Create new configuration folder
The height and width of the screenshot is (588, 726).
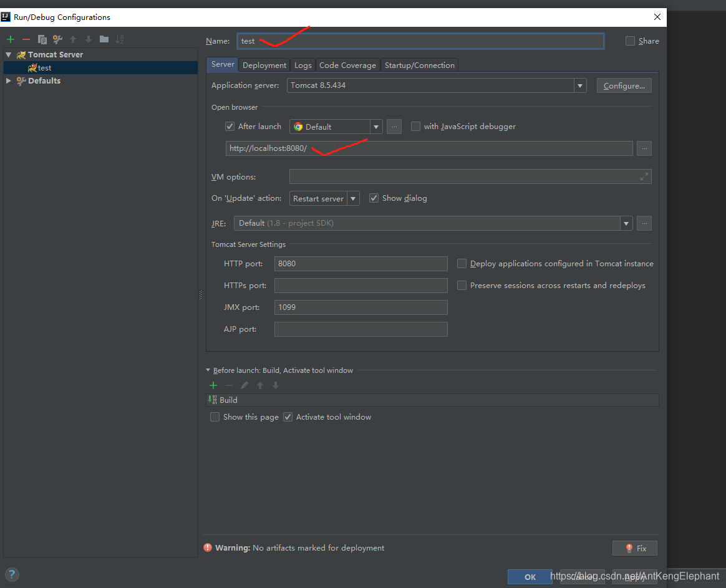coord(104,39)
